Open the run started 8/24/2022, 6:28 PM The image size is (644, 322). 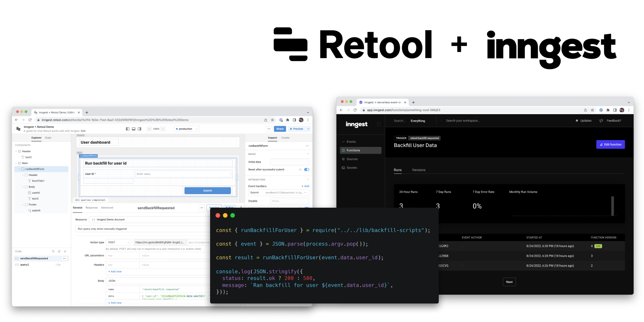pos(531,256)
